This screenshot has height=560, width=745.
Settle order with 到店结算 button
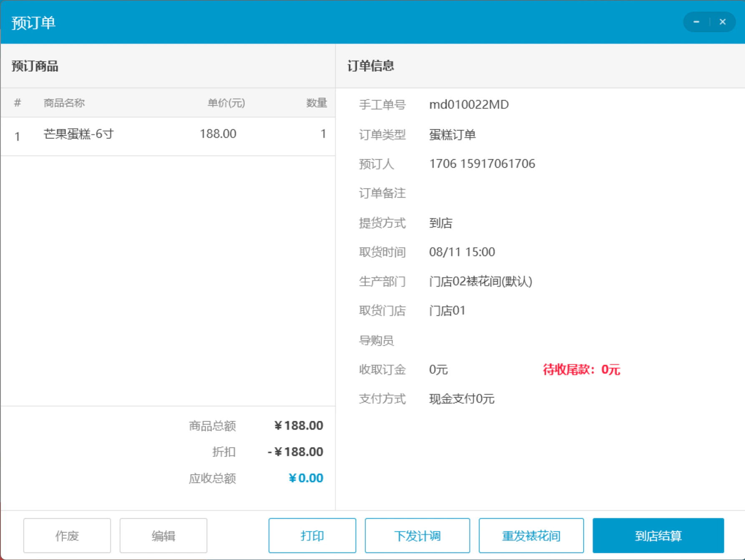click(x=658, y=535)
